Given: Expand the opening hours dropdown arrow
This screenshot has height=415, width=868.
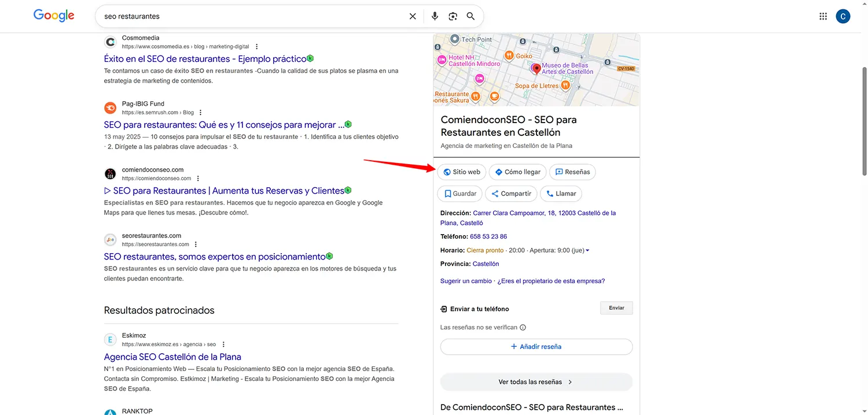Looking at the screenshot, I should click(x=588, y=251).
